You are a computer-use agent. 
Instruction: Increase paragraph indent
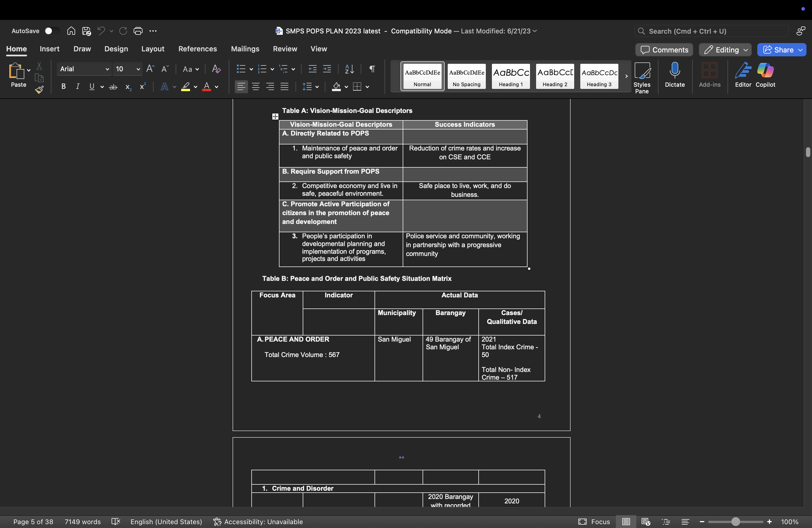[327, 69]
